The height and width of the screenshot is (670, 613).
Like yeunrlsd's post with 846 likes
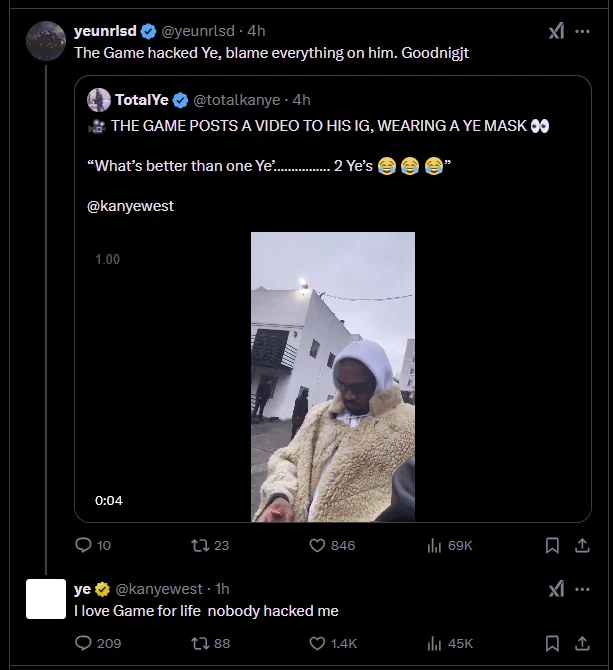tap(318, 545)
